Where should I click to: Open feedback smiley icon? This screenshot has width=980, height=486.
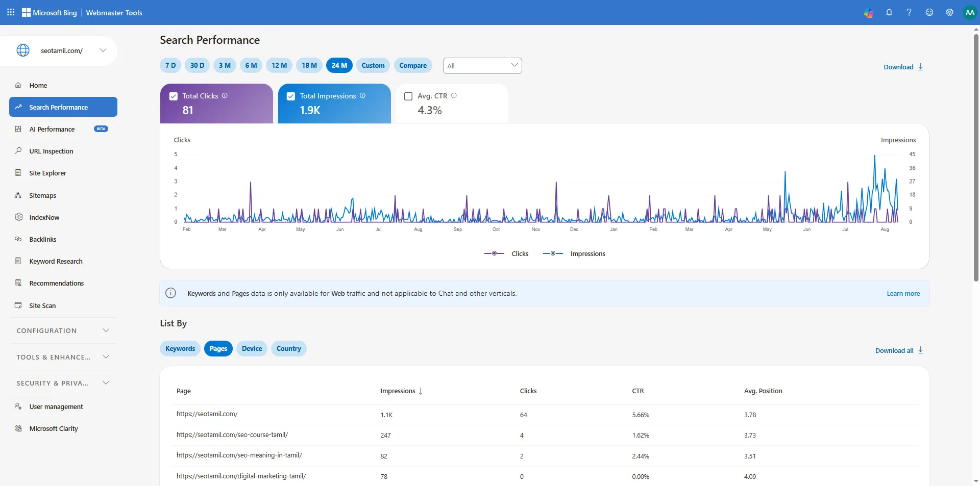929,13
